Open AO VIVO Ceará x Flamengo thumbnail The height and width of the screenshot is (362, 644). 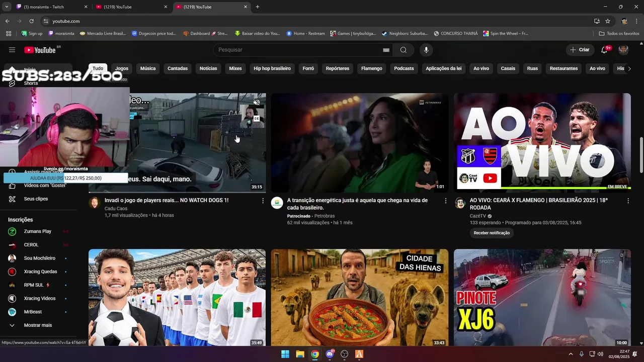tap(542, 143)
